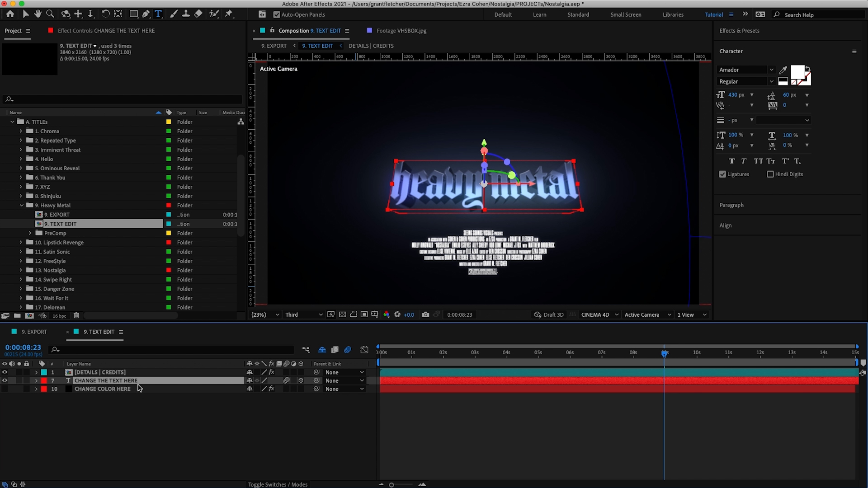This screenshot has height=488, width=868.
Task: Select the Rotation tool
Action: [105, 14]
